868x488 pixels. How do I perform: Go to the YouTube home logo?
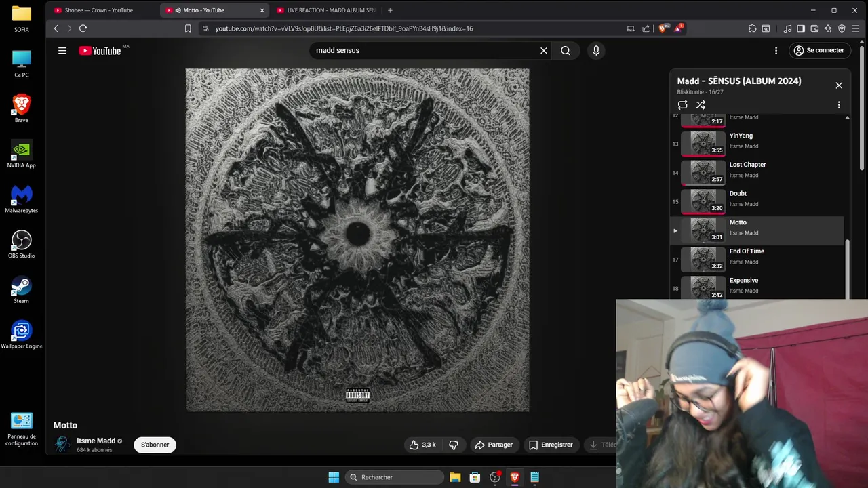100,51
